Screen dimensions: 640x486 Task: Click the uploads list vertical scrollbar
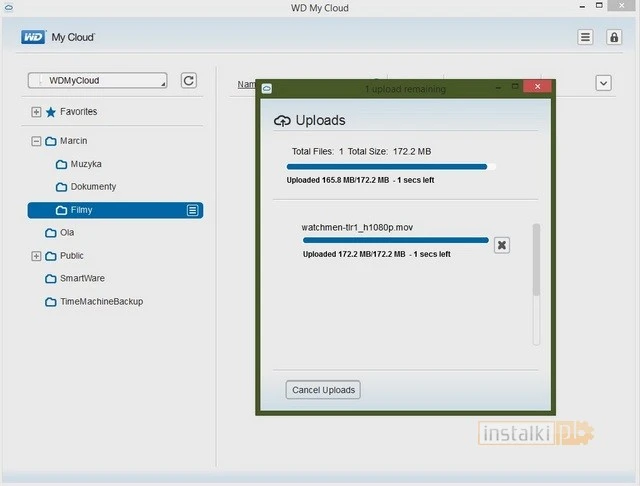[x=536, y=260]
